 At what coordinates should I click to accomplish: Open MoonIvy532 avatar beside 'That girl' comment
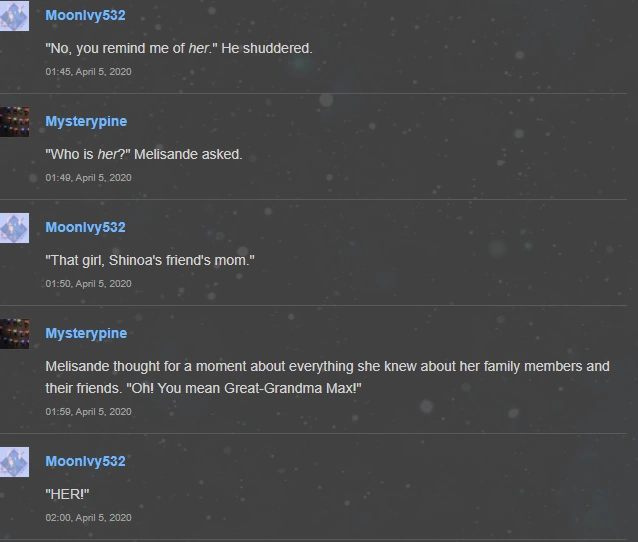click(14, 228)
